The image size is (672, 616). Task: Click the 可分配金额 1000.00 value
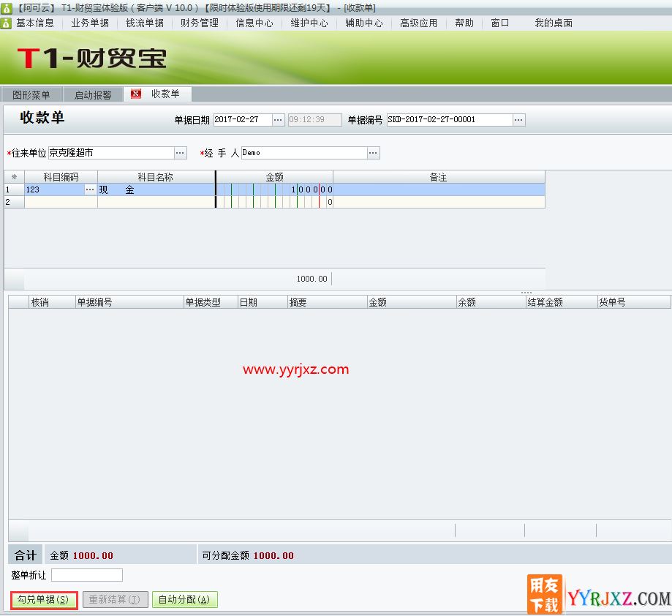273,555
